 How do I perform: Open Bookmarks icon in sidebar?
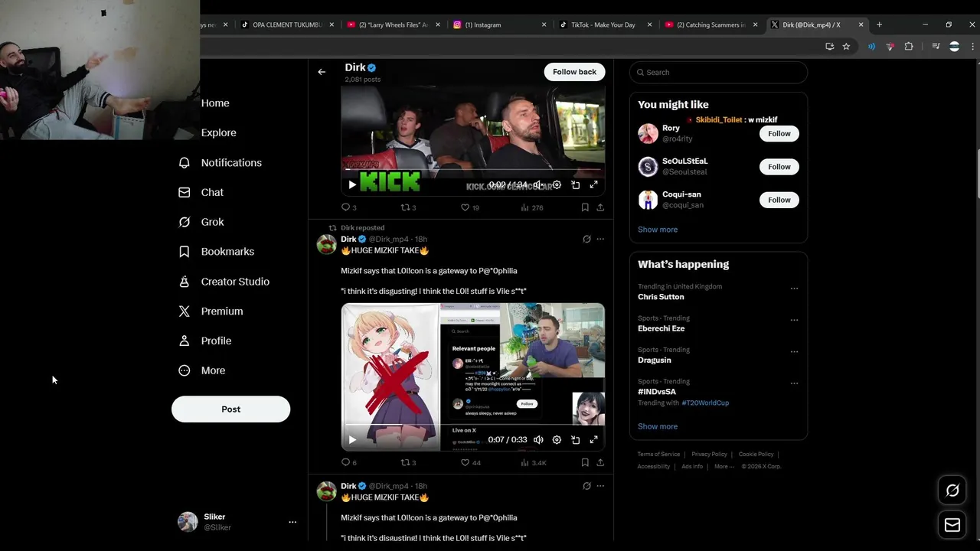[184, 252]
